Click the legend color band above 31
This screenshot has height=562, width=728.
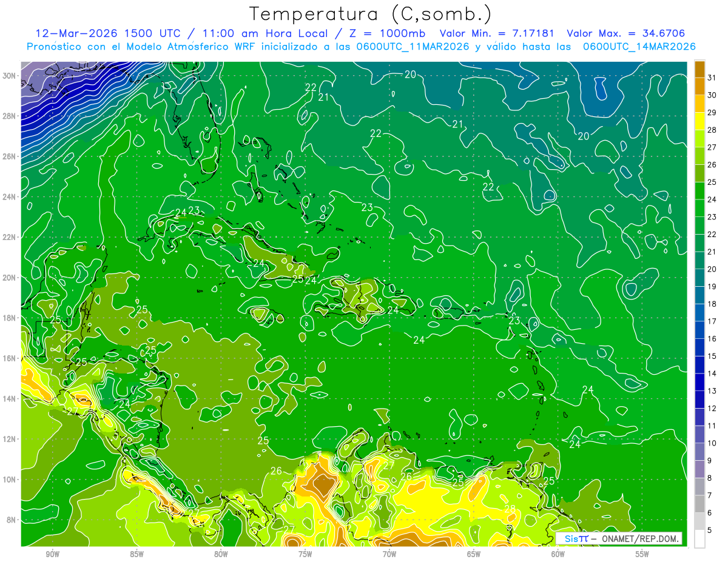699,69
